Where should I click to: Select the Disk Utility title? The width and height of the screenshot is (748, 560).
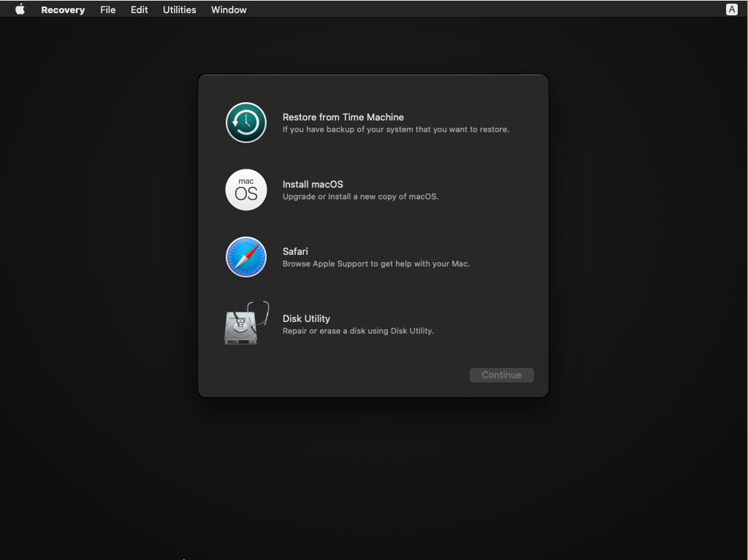[306, 318]
